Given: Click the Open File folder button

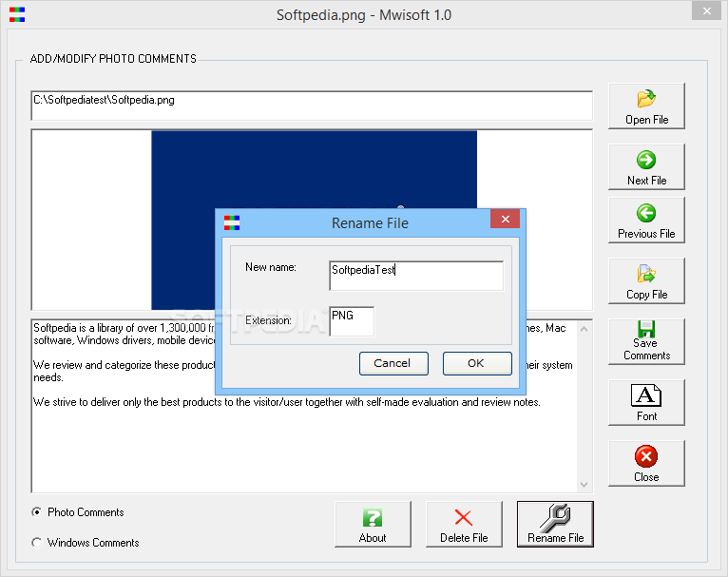Looking at the screenshot, I should [646, 106].
